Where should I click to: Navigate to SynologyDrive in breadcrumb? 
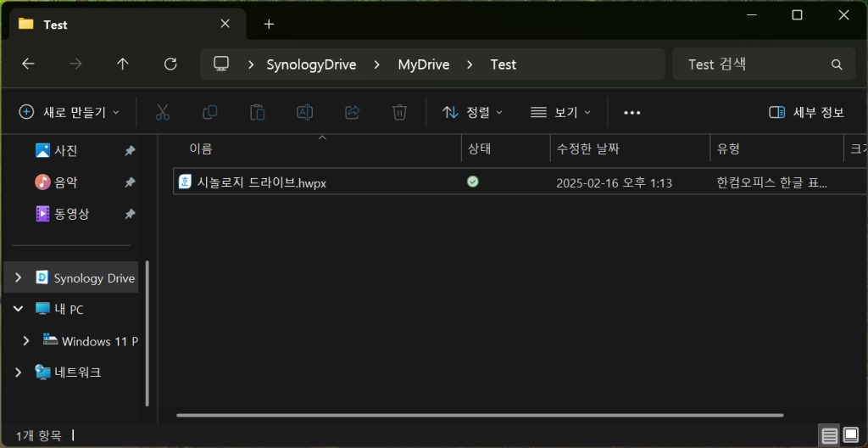pos(311,64)
